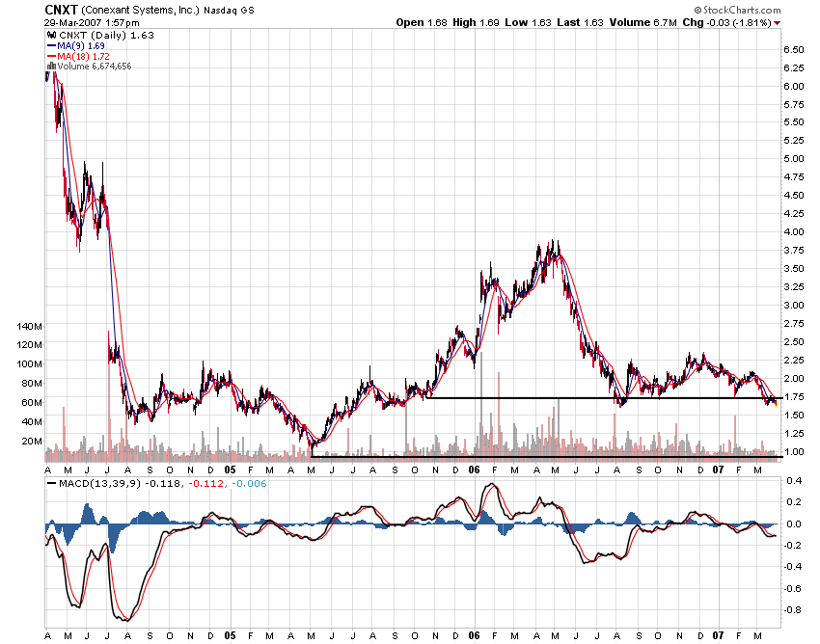Click the High 1.69 value
This screenshot has height=644, width=820.
pyautogui.click(x=476, y=22)
